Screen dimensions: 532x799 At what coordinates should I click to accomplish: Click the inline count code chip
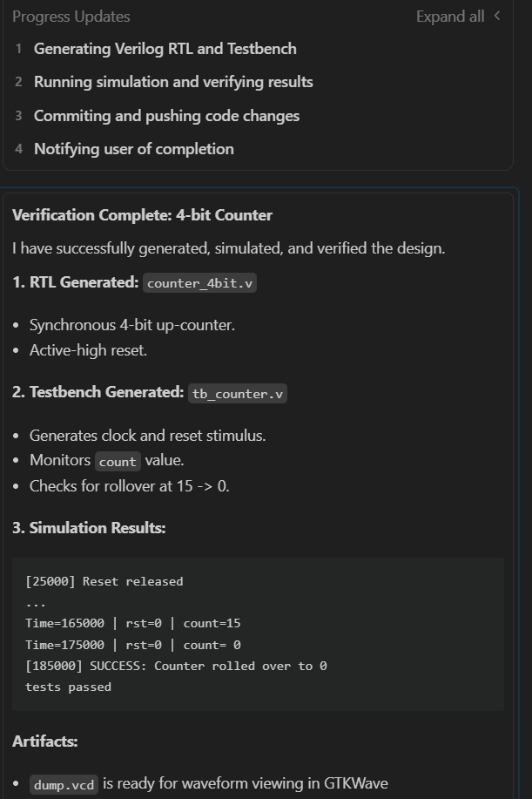coord(118,462)
